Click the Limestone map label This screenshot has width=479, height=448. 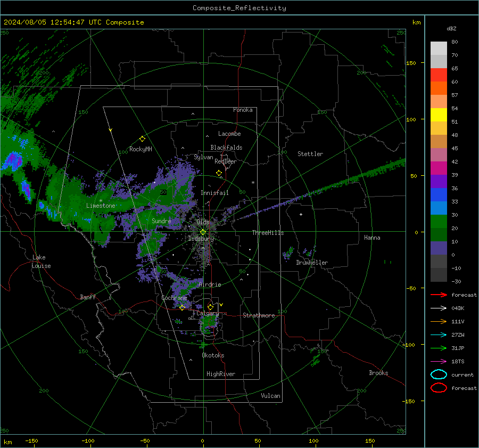point(101,206)
